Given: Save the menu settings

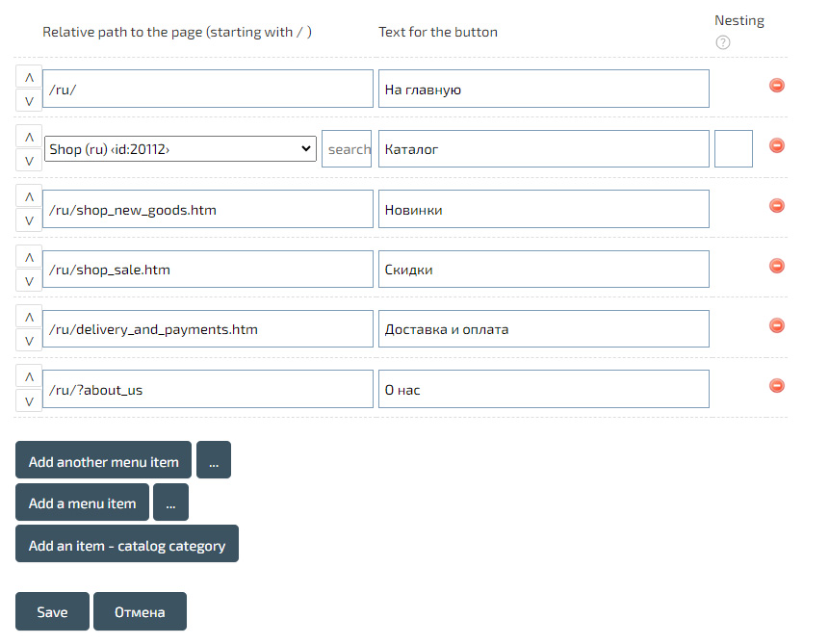Looking at the screenshot, I should pyautogui.click(x=52, y=611).
